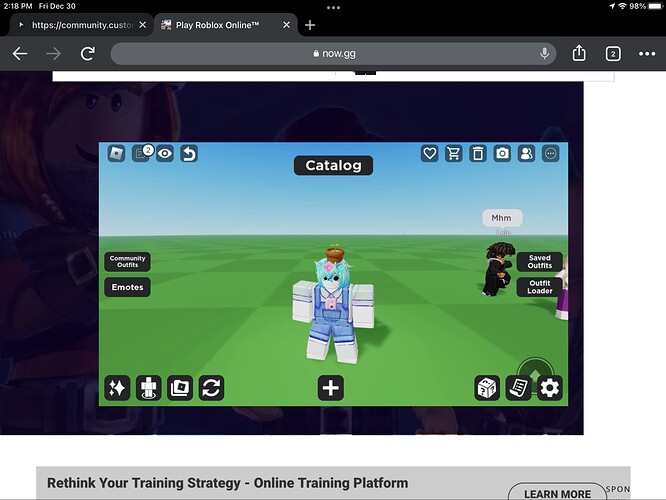The image size is (666, 500).
Task: Open the settings gear in game
Action: pyautogui.click(x=550, y=388)
